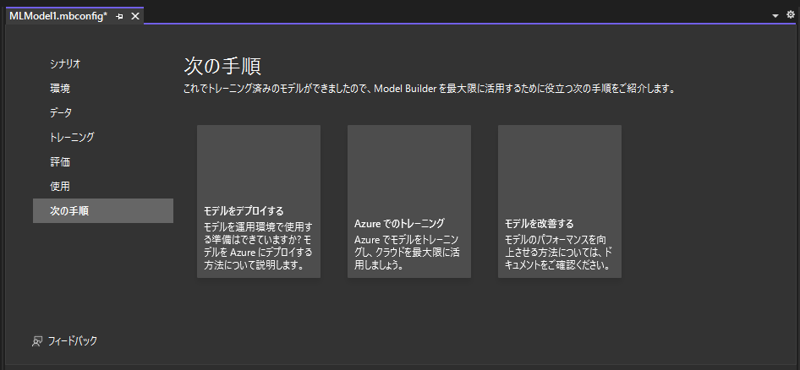Open the tab list dropdown arrow
Image resolution: width=800 pixels, height=370 pixels.
pos(776,16)
